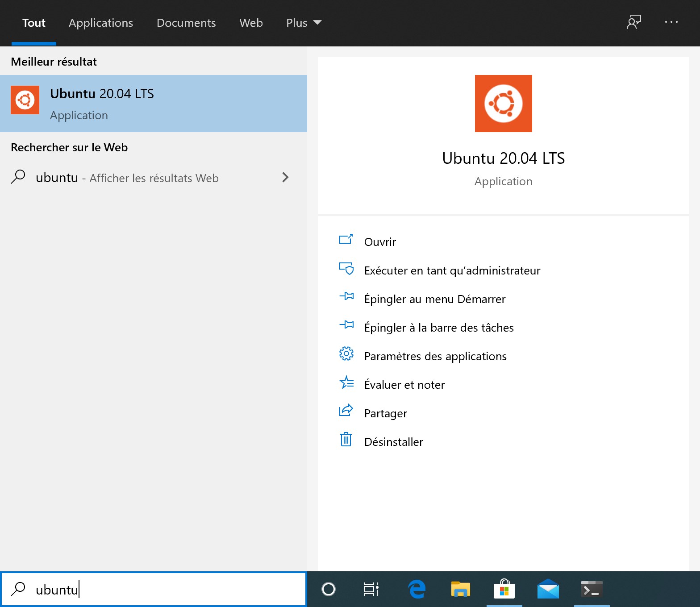Open the terminal app in taskbar
Viewport: 700px width, 607px height.
592,589
